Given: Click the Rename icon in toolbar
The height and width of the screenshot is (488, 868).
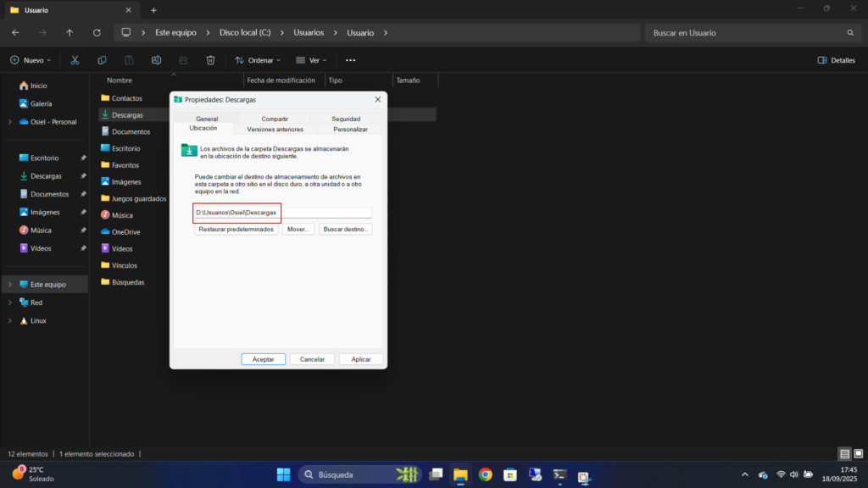Looking at the screenshot, I should pyautogui.click(x=156, y=60).
